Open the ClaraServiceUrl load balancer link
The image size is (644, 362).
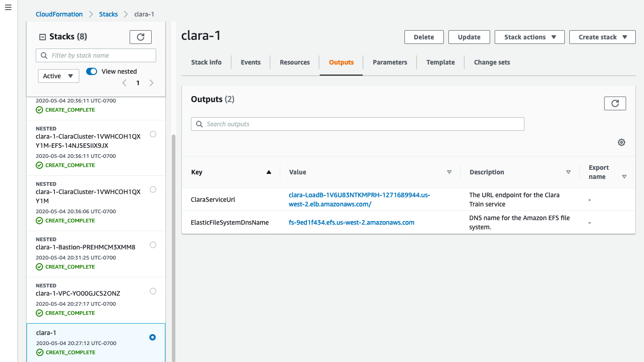360,200
